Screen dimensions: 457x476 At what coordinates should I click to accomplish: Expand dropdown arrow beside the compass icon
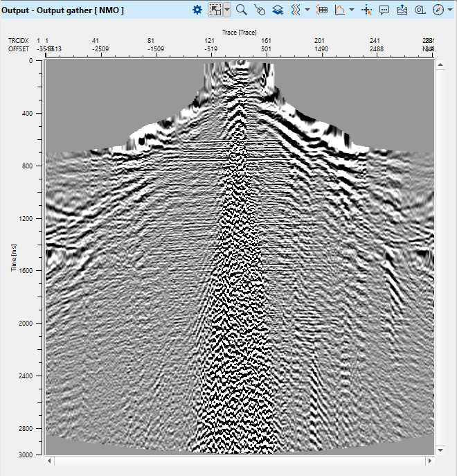click(x=449, y=10)
